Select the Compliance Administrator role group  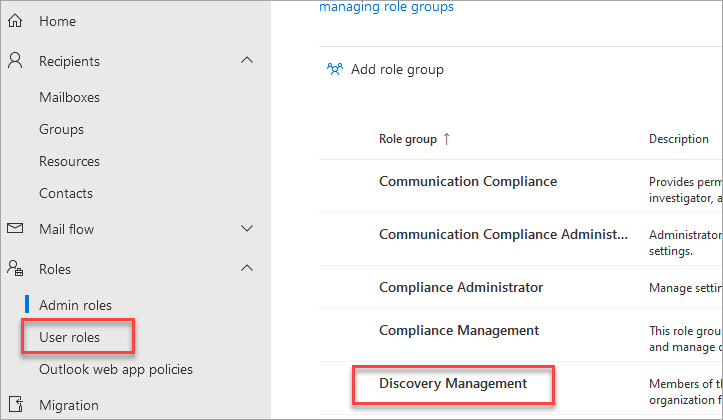[461, 287]
